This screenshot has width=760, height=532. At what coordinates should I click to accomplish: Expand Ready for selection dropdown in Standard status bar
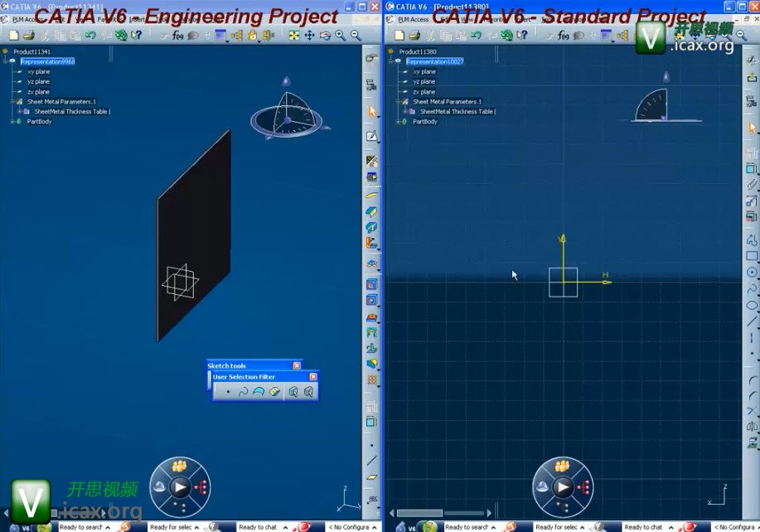[582, 527]
